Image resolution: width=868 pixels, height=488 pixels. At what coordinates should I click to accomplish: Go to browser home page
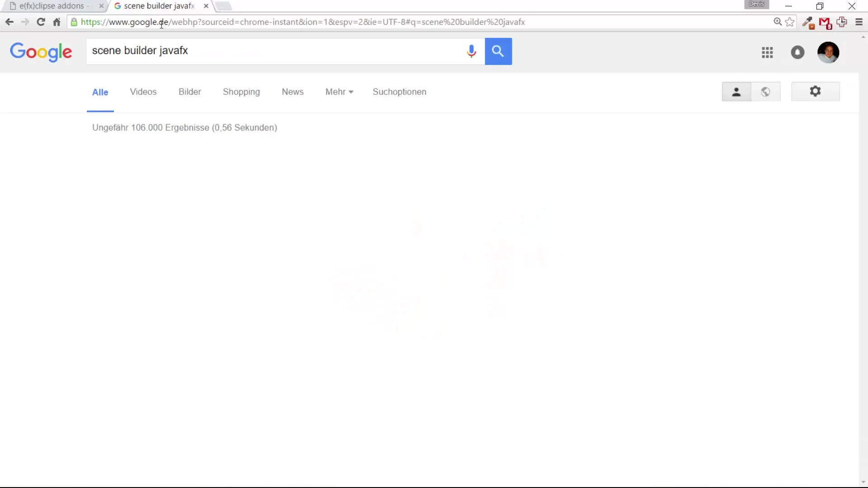pos(57,22)
